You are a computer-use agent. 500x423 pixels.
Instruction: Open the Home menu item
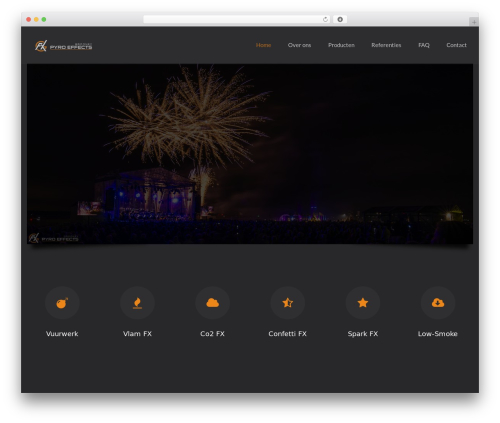pos(263,45)
